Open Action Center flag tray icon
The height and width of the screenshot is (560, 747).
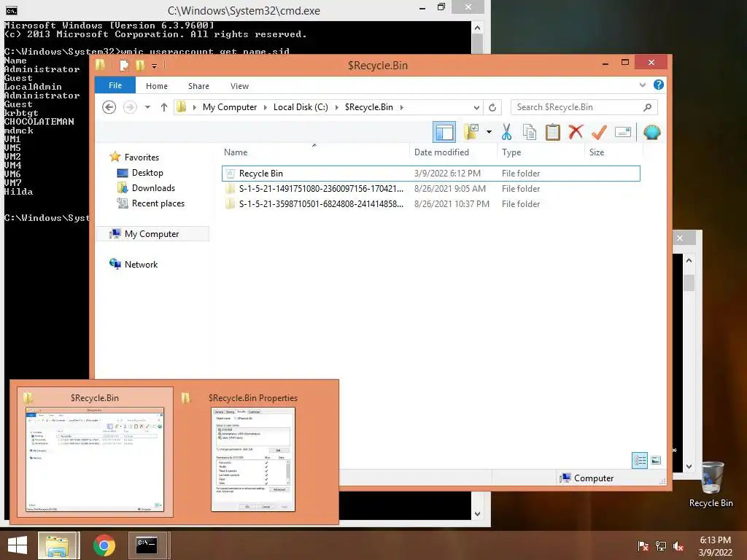pos(643,546)
